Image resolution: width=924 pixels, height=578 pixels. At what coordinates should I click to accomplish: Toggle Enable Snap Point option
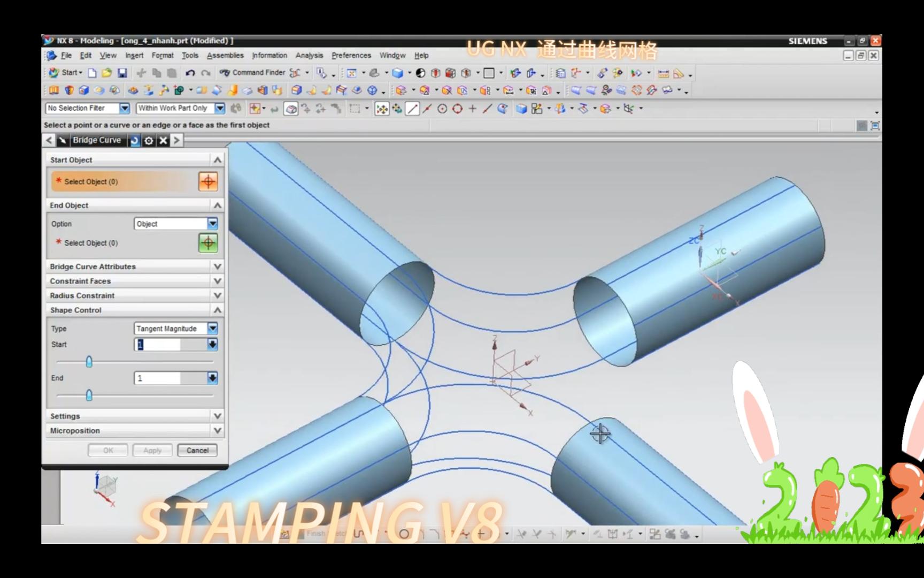click(382, 109)
